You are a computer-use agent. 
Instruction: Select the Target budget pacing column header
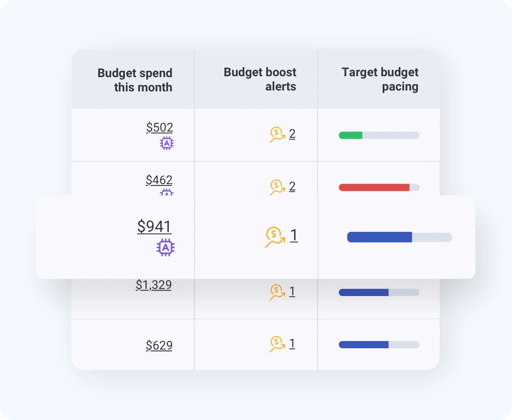coord(380,79)
